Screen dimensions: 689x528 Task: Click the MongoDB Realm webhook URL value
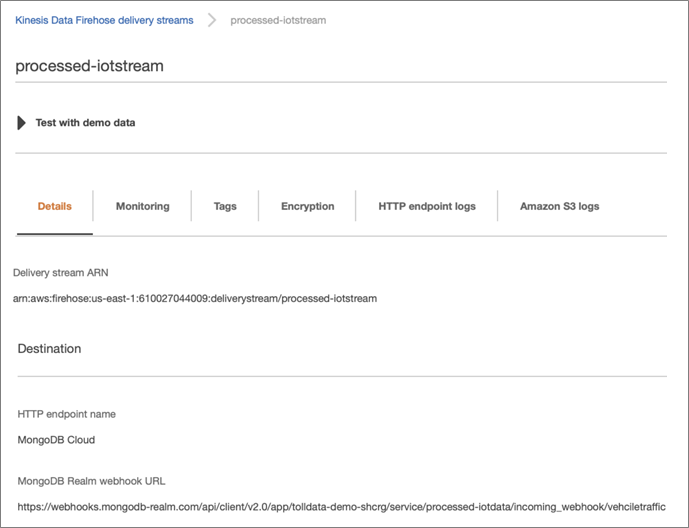(341, 507)
